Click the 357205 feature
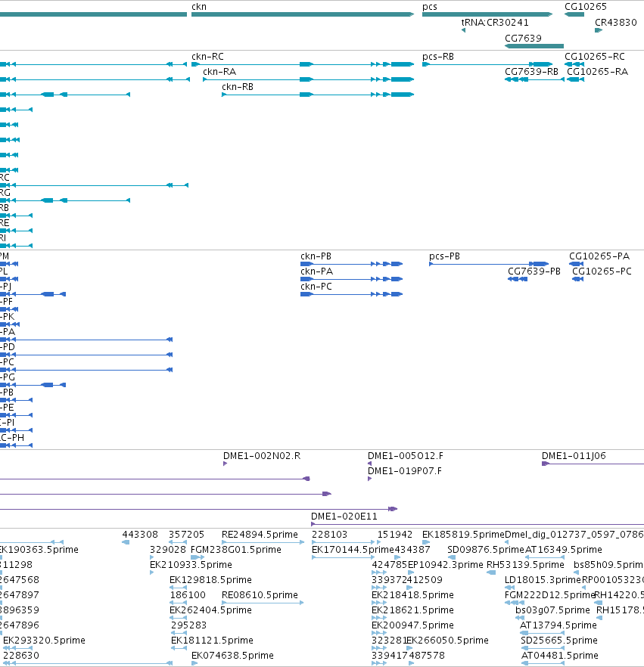 click(178, 542)
